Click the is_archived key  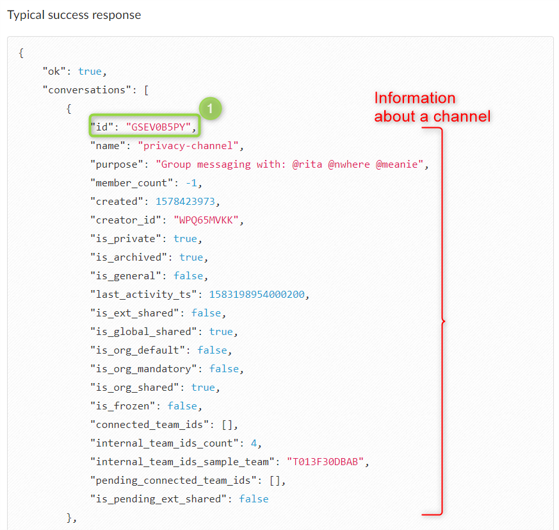129,257
